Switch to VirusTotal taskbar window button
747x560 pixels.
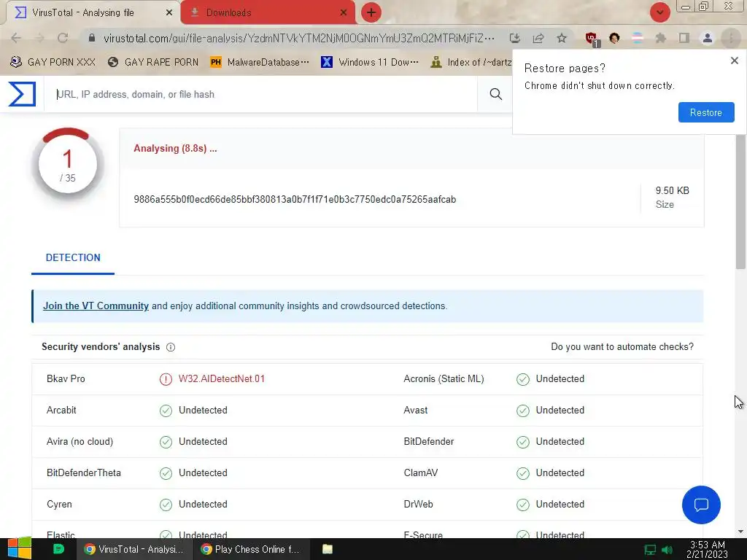[x=135, y=549]
